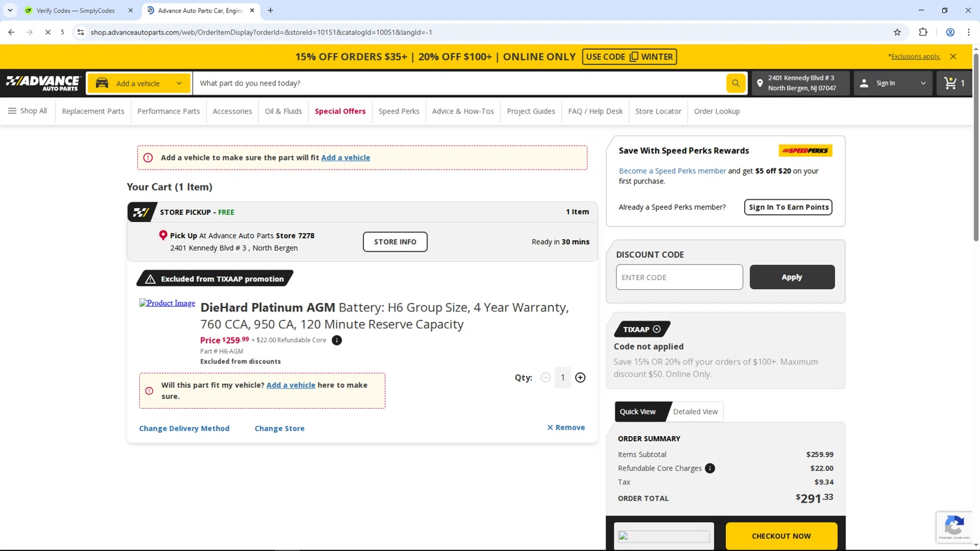The image size is (980, 551).
Task: Switch to the Detailed View tab
Action: (695, 411)
